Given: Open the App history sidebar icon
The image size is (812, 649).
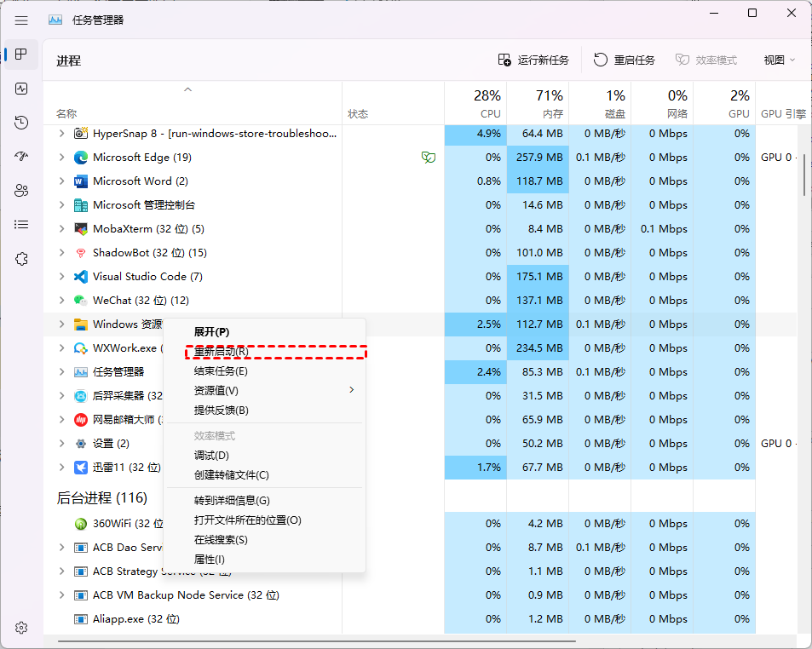Looking at the screenshot, I should tap(21, 123).
